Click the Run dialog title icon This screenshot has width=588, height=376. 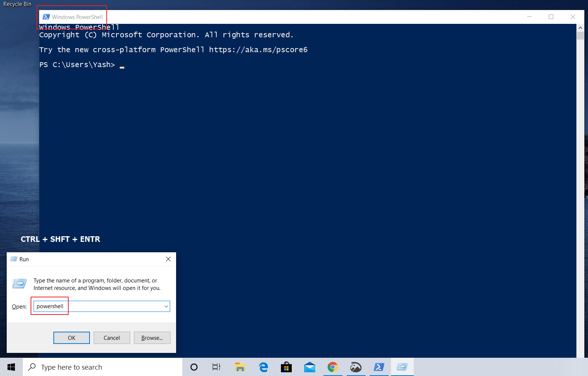pos(14,259)
